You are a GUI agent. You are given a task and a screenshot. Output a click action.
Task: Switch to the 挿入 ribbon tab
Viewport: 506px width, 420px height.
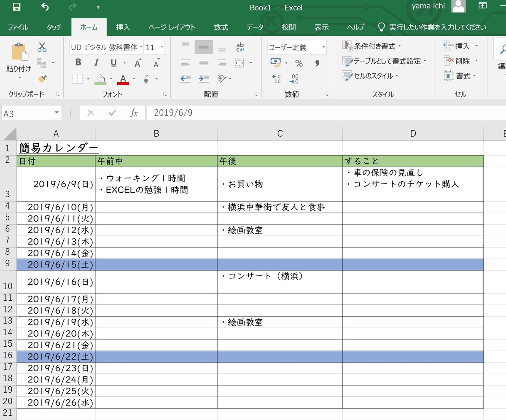123,27
